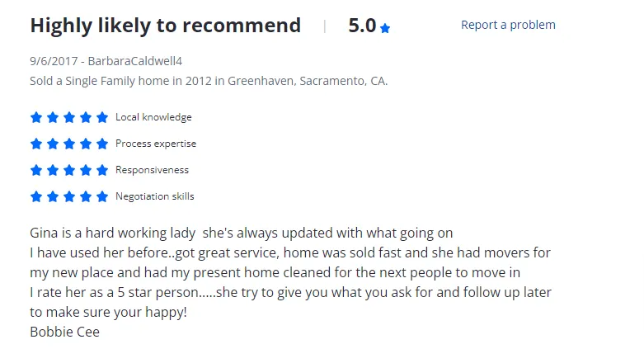
Task: Click the third star of Process expertise
Action: 69,144
